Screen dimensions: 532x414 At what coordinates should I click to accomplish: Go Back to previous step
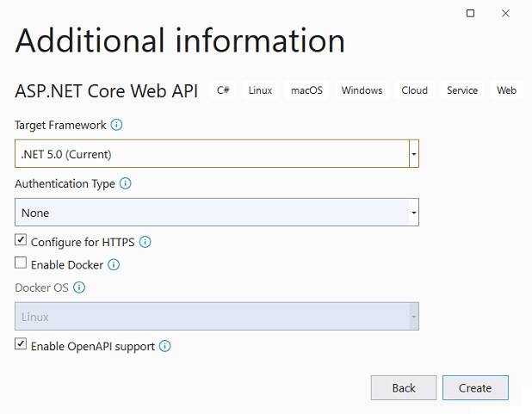404,388
